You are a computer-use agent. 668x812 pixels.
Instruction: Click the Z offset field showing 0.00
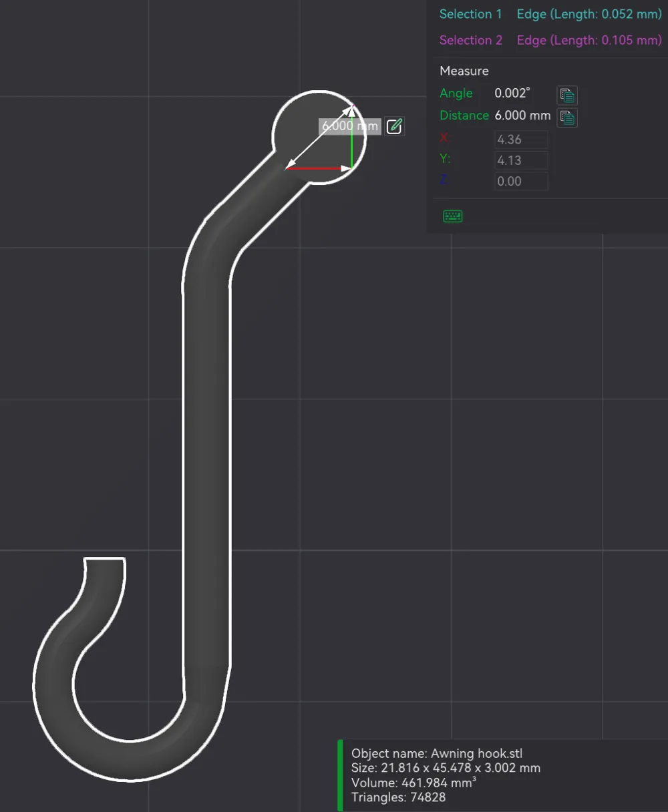(520, 181)
